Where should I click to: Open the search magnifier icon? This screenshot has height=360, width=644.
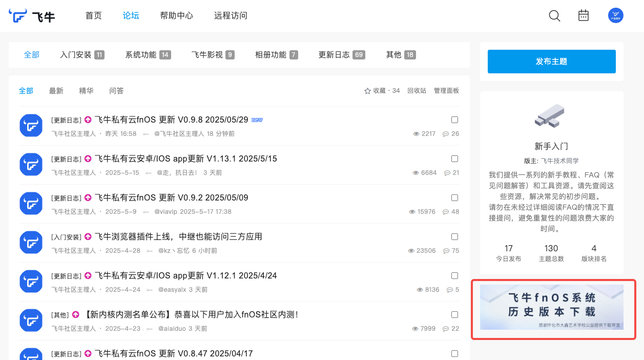[x=554, y=16]
